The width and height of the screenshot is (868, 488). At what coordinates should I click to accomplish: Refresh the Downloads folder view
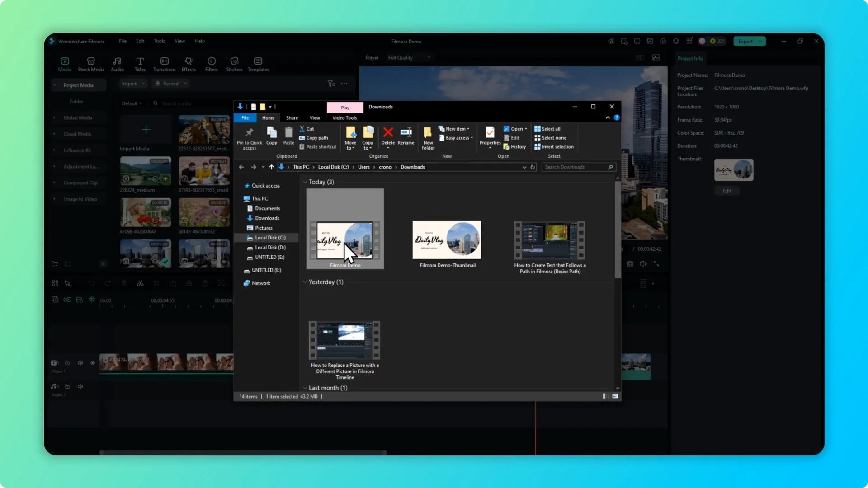533,167
